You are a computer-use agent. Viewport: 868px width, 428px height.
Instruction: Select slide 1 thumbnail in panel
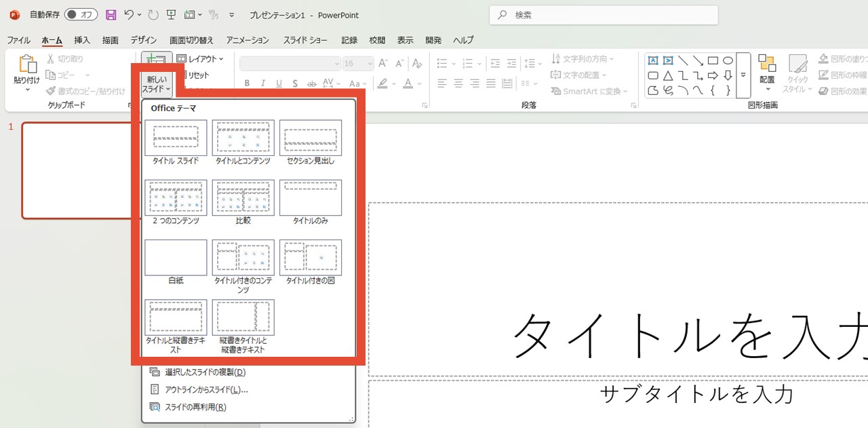coord(77,170)
